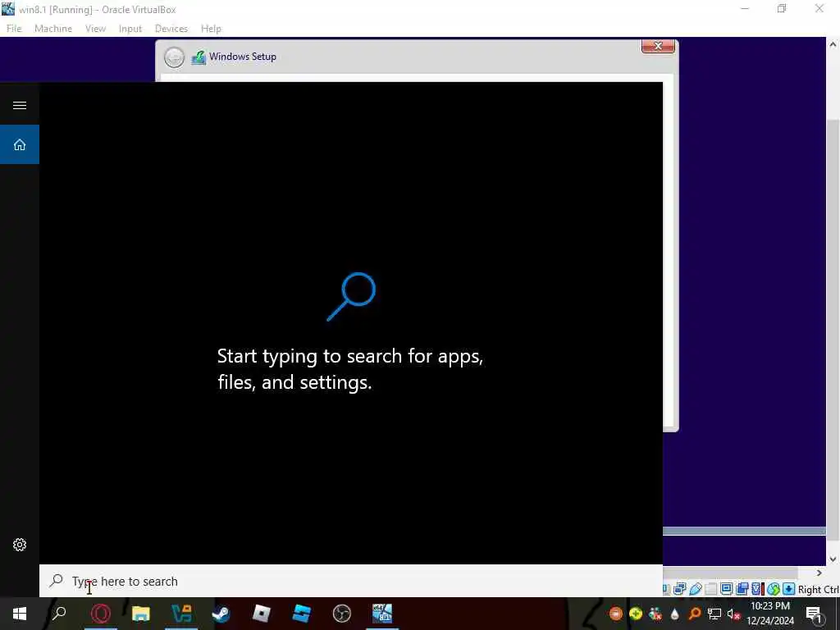Click VM view horizontal scrollbar right arrow

[819, 573]
